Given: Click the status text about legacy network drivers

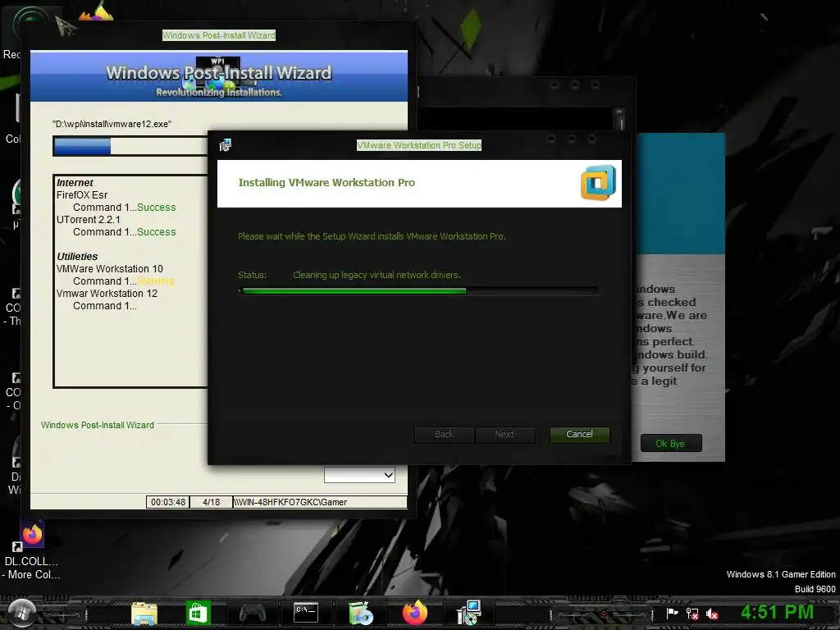Looking at the screenshot, I should click(377, 275).
